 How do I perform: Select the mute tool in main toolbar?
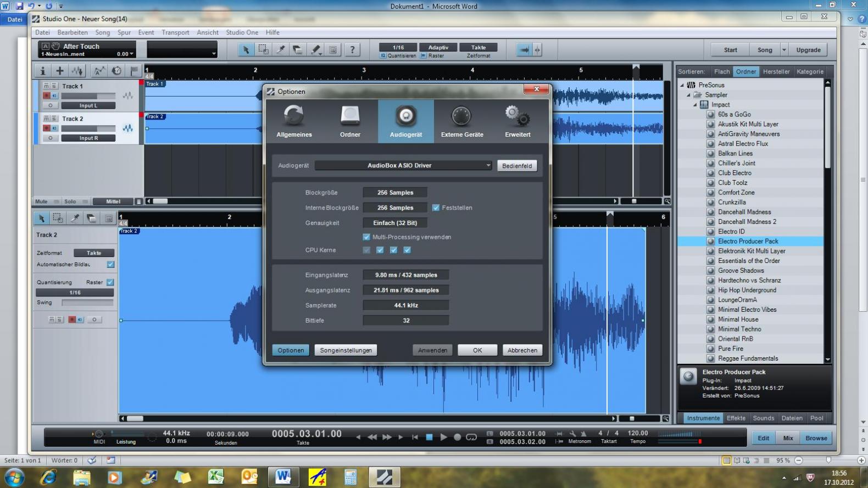332,50
